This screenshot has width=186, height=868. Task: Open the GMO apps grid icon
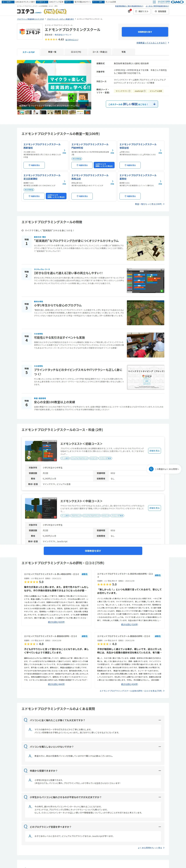154,2
